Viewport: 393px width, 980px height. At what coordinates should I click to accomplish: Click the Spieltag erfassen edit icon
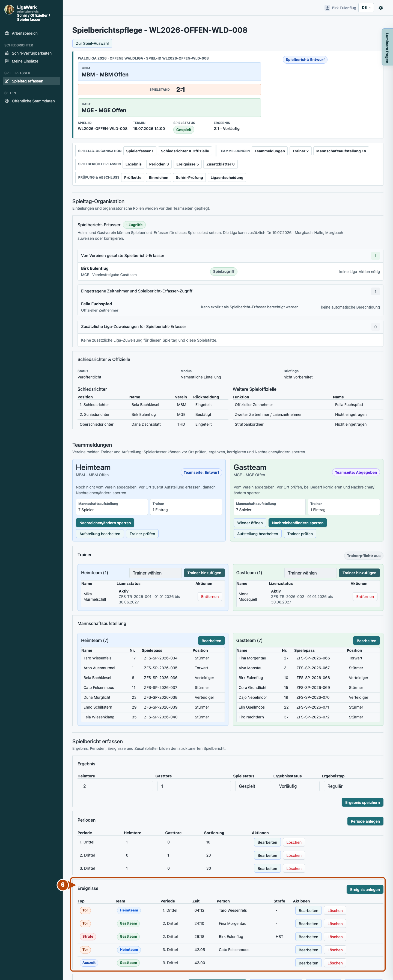7,81
